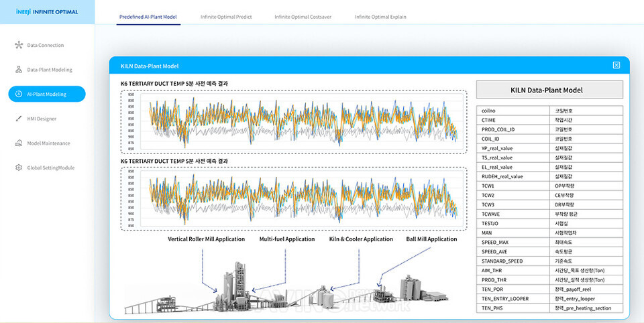
Task: Select the TCWAVE table cell
Action: click(513, 214)
